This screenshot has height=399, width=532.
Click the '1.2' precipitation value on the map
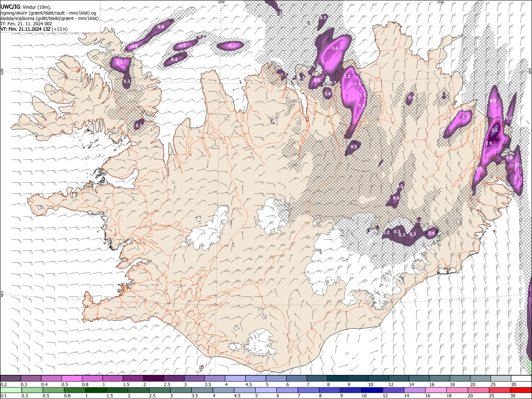[362, 106]
